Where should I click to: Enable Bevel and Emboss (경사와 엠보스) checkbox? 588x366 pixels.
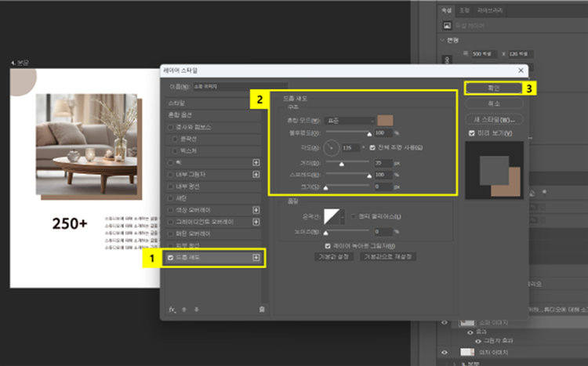(x=171, y=127)
